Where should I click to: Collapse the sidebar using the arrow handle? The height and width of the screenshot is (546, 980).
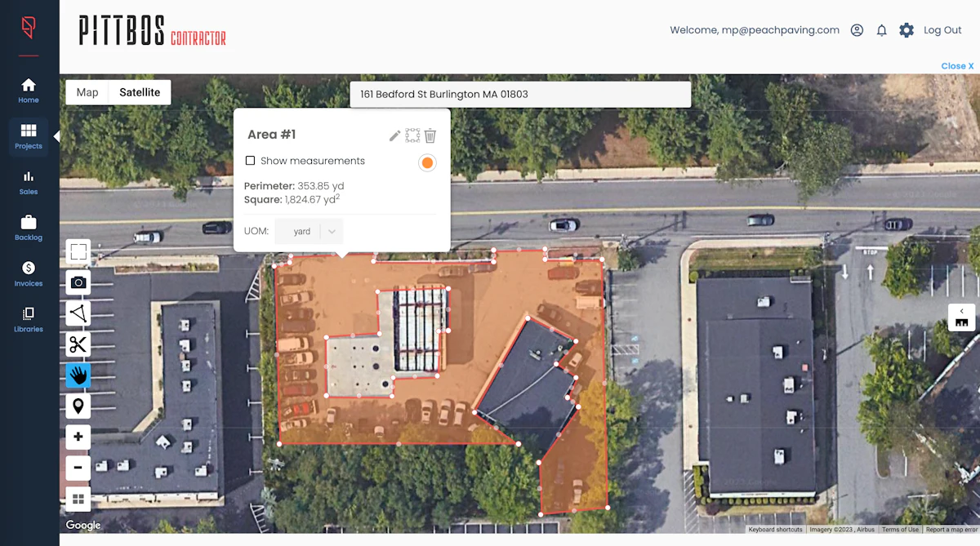point(56,136)
